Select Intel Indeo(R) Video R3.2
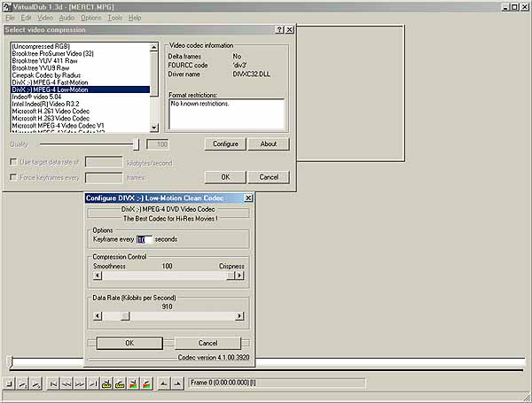This screenshot has width=532, height=403. click(x=81, y=104)
